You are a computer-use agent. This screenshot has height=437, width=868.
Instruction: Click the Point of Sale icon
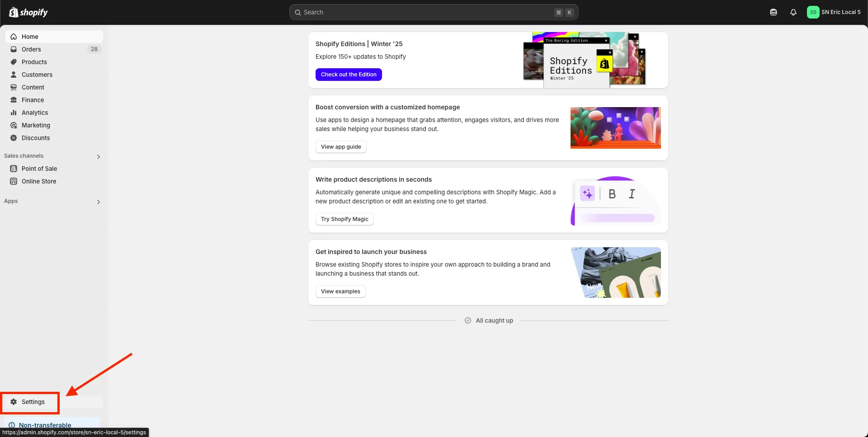pos(14,169)
